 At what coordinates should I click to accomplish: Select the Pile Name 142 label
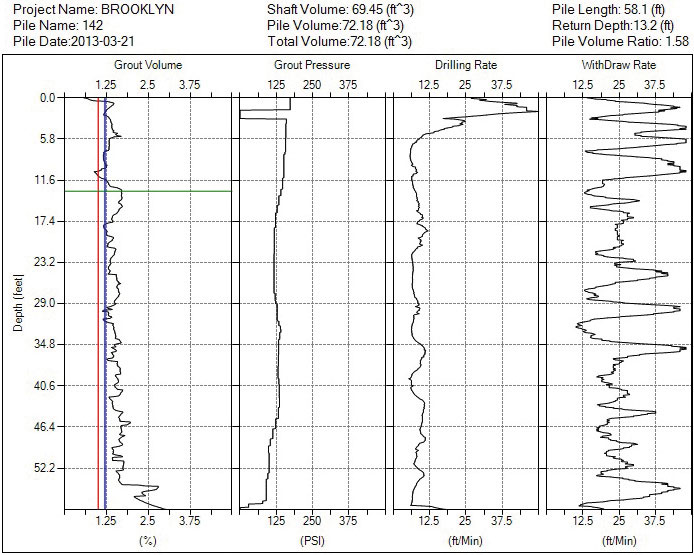click(x=50, y=25)
